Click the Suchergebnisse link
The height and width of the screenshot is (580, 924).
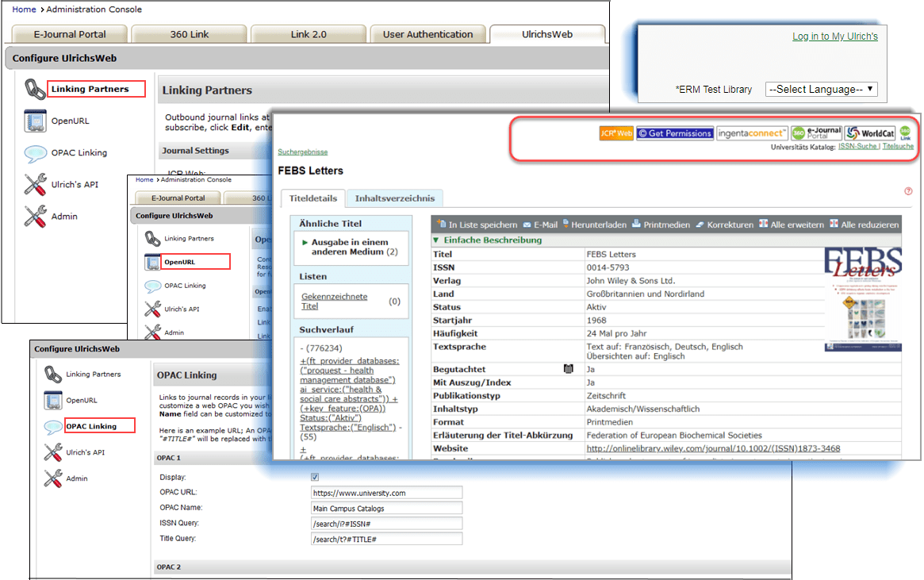pyautogui.click(x=303, y=152)
